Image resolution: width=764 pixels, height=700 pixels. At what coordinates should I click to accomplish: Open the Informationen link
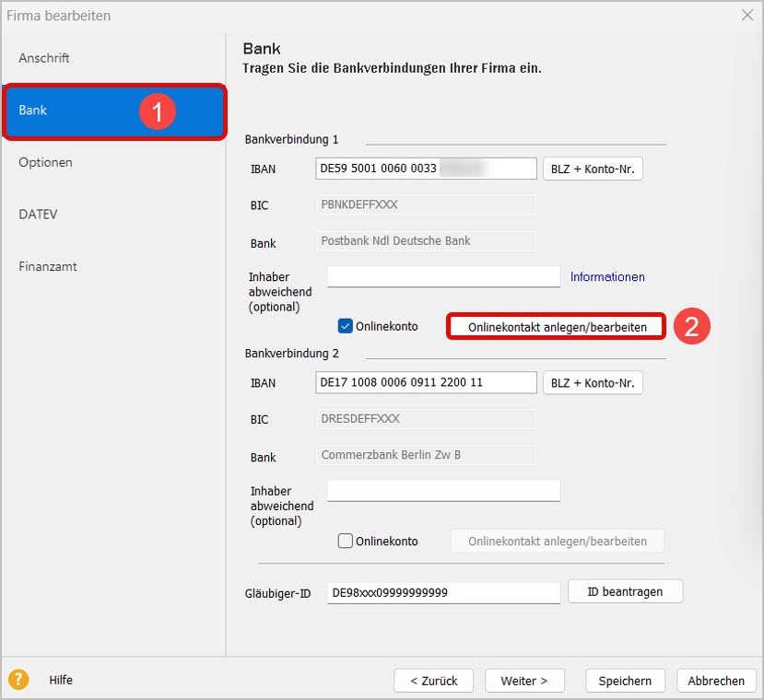coord(607,276)
